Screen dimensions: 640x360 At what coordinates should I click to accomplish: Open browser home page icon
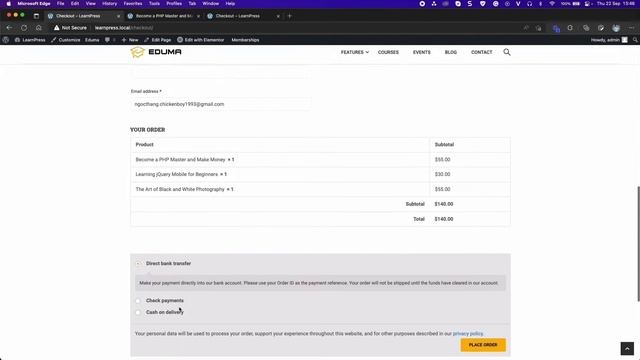pos(39,28)
